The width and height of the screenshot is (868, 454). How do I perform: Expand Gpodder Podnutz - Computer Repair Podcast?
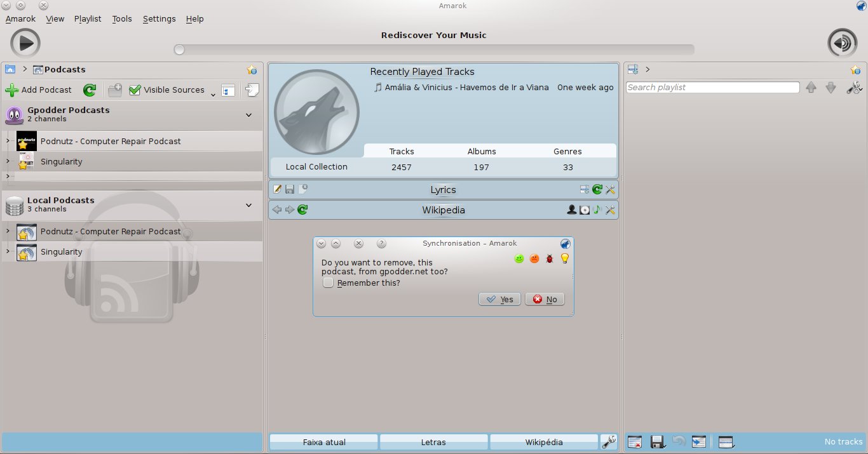tap(8, 141)
